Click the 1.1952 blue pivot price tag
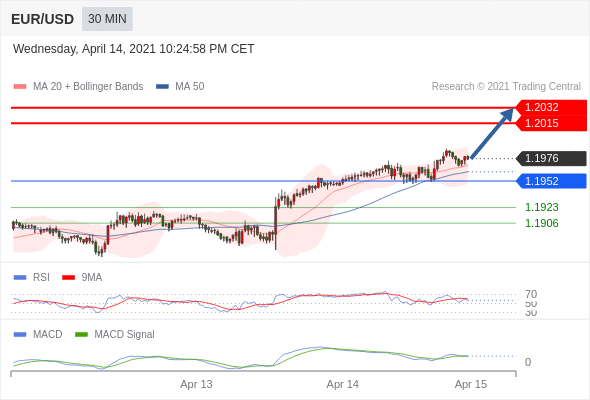Screen dimensions: 590x400 (551, 181)
